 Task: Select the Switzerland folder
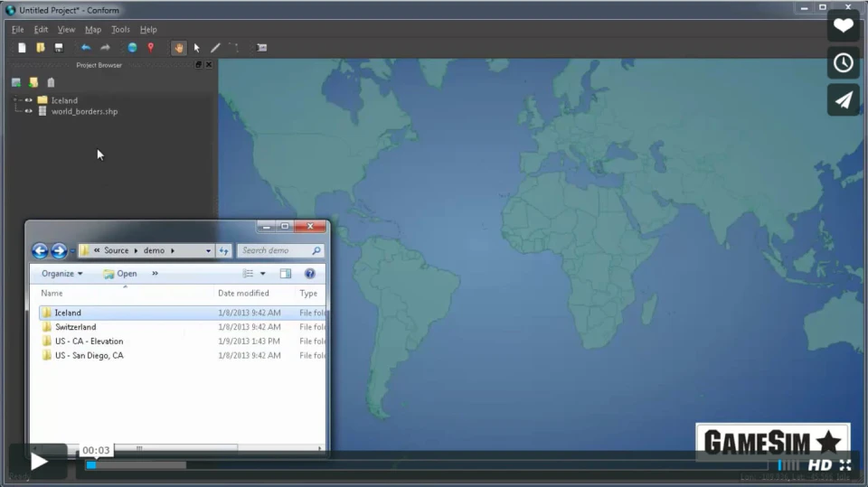coord(75,327)
